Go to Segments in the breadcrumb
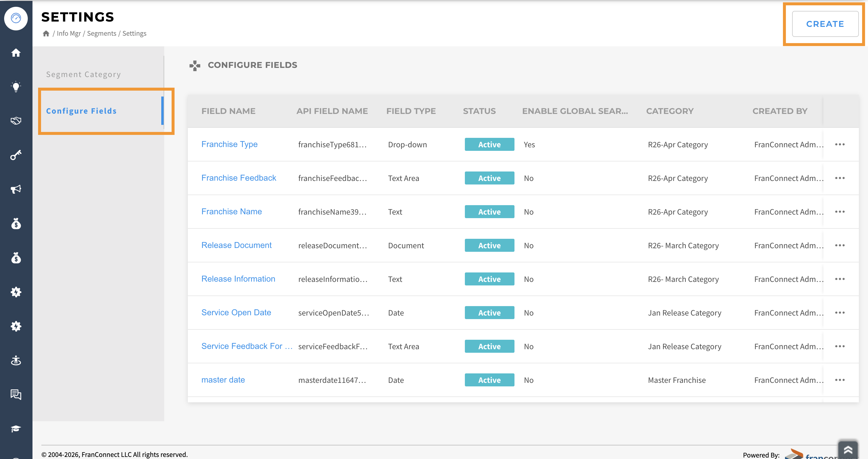 pyautogui.click(x=101, y=33)
